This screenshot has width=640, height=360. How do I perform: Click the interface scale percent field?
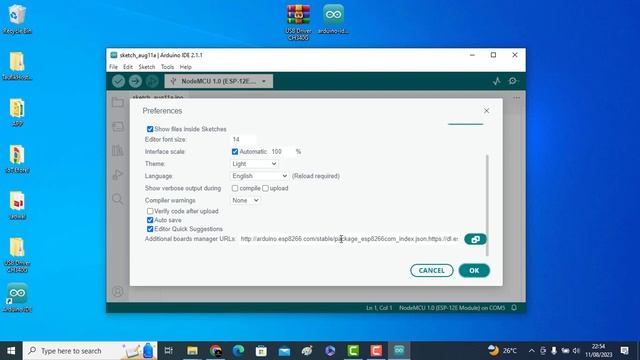(282, 151)
